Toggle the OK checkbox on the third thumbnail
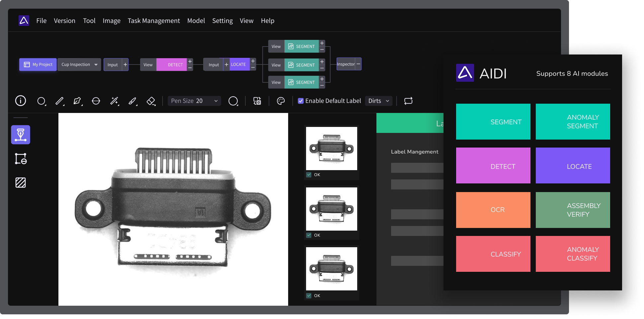 point(309,296)
